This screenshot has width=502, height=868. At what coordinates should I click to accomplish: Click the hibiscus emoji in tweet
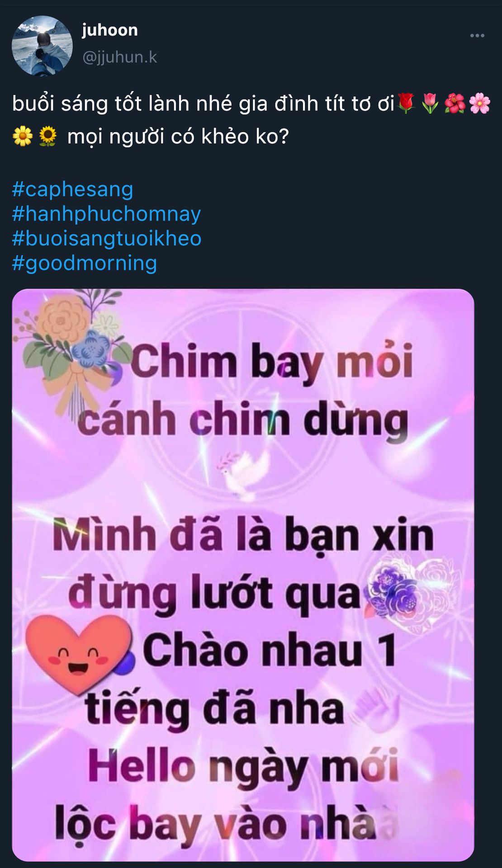(455, 103)
